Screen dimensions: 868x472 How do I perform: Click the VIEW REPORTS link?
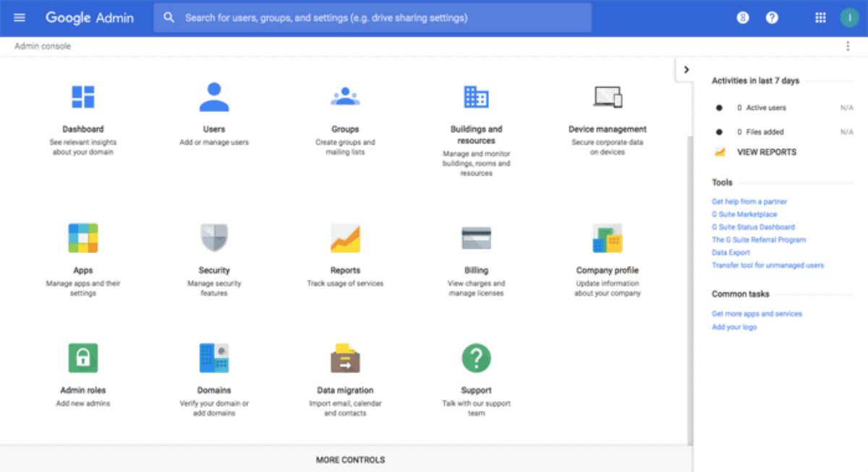coord(766,153)
